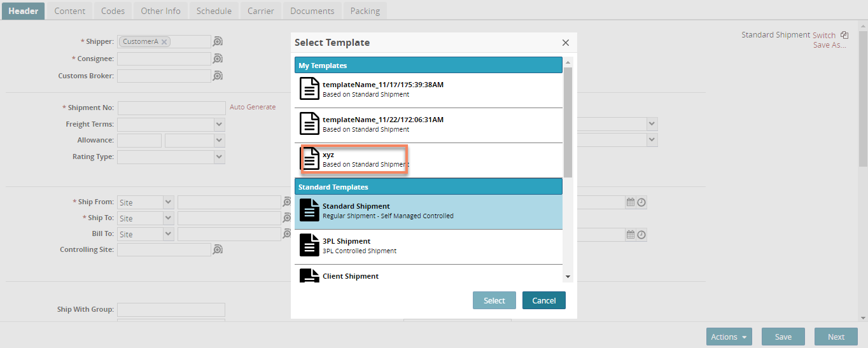The height and width of the screenshot is (348, 868).
Task: Expand the first right-side dropdown behind the dialog
Action: pyautogui.click(x=652, y=124)
